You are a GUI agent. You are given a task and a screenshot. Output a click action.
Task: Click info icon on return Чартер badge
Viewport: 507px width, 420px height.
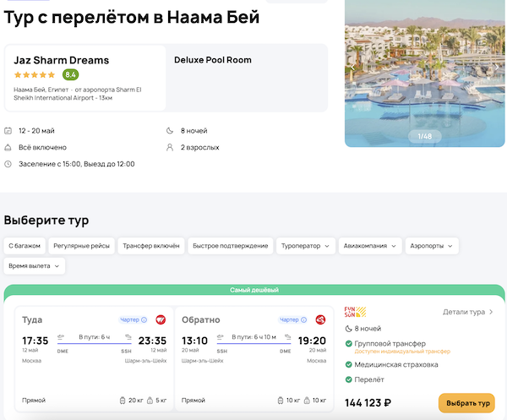click(303, 319)
